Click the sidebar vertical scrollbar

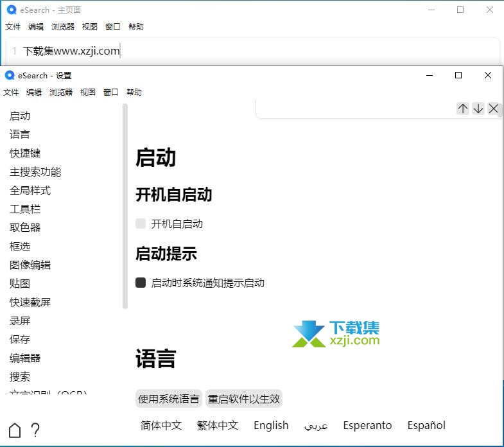[125, 206]
